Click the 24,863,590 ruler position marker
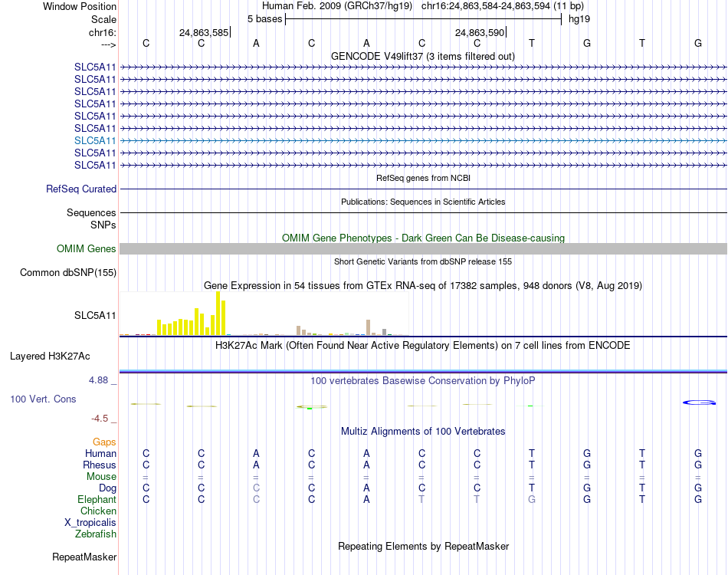728x575 pixels. (x=480, y=32)
